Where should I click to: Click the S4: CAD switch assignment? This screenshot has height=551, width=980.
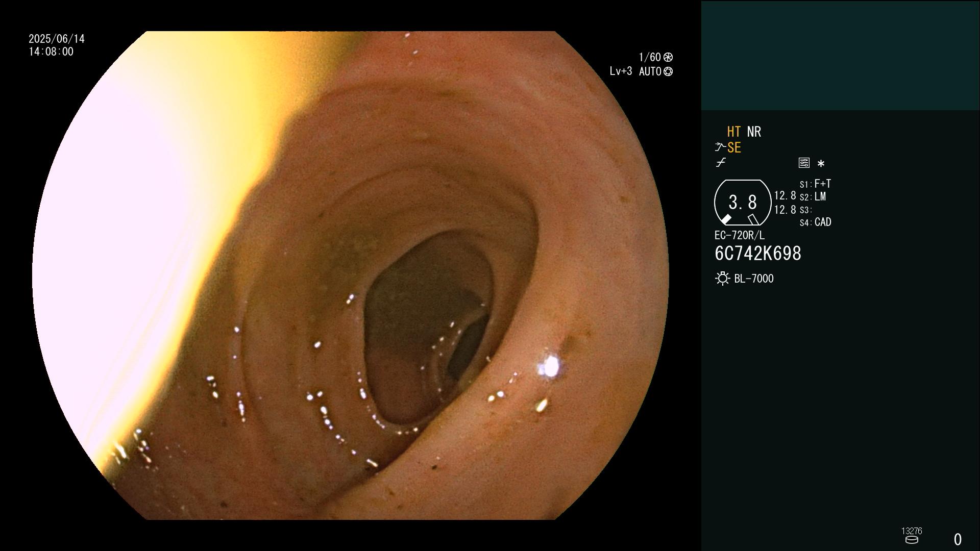[x=815, y=222]
